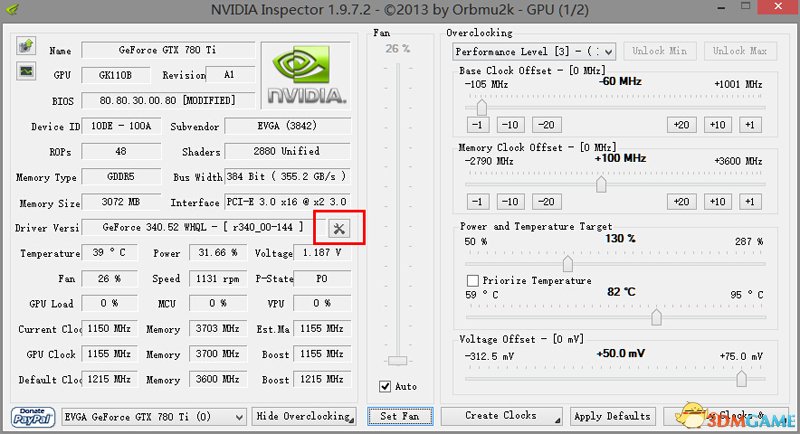800x434 pixels.
Task: Click the Subvendor field EVGA (3842)
Action: click(x=287, y=126)
